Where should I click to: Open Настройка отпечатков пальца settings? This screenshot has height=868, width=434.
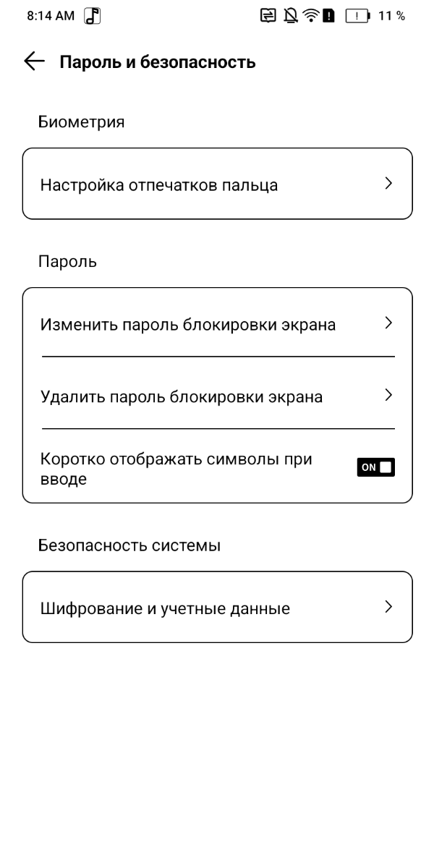click(159, 185)
